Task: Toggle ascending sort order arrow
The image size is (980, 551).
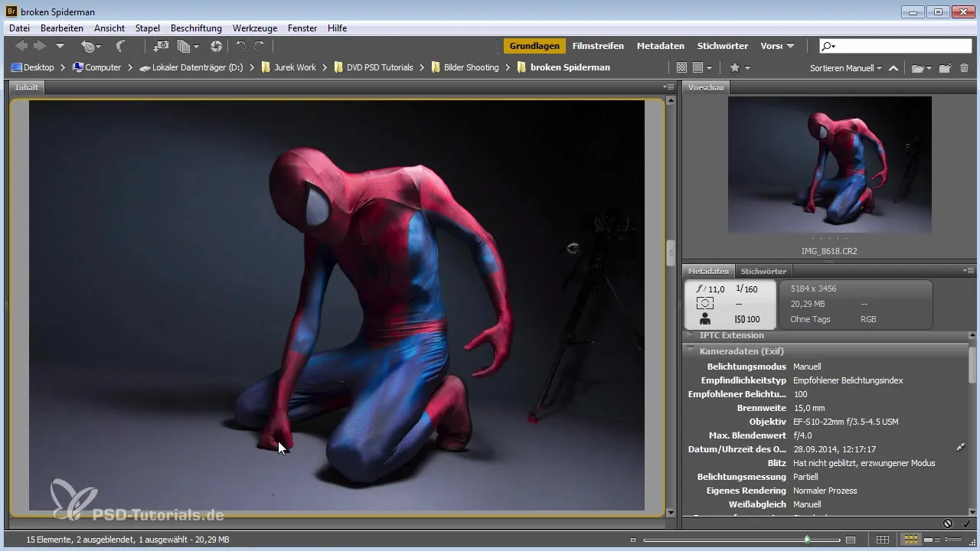Action: click(x=893, y=67)
